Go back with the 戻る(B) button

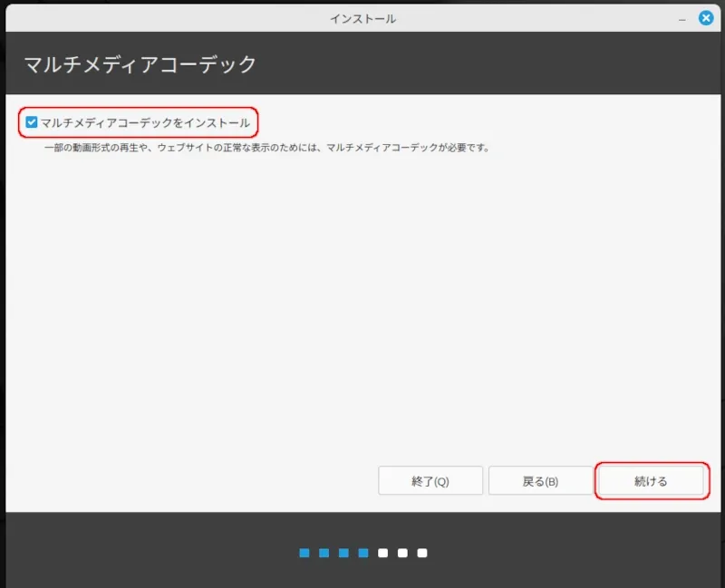540,481
